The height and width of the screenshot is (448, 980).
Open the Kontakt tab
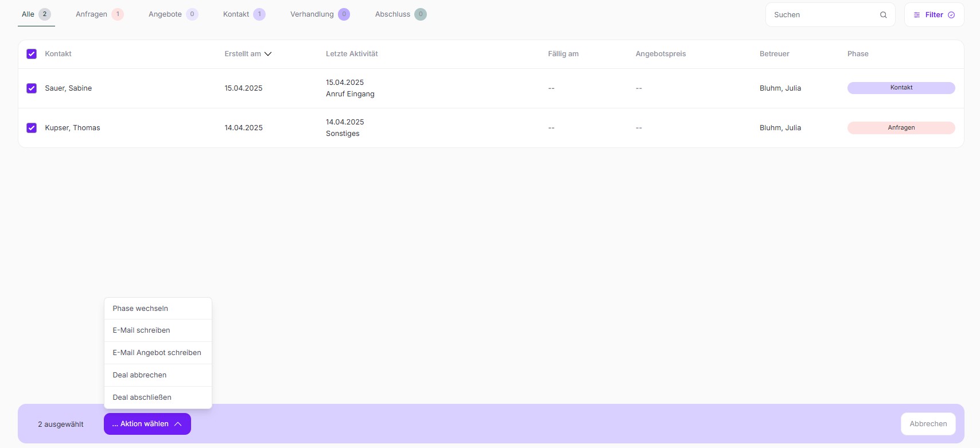[x=244, y=14]
